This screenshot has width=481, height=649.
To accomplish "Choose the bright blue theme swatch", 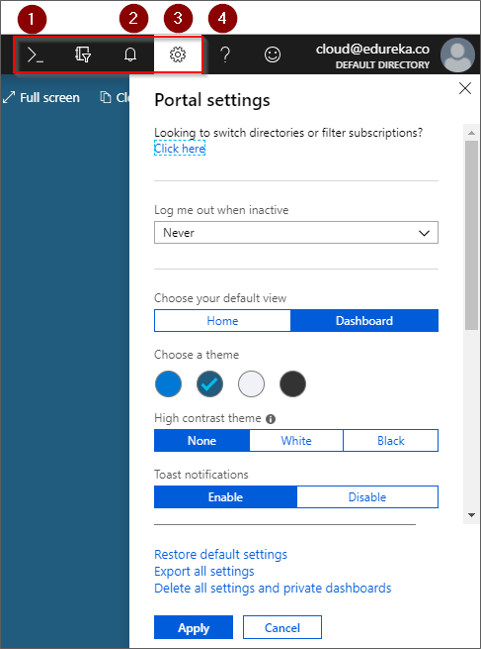I will point(168,384).
